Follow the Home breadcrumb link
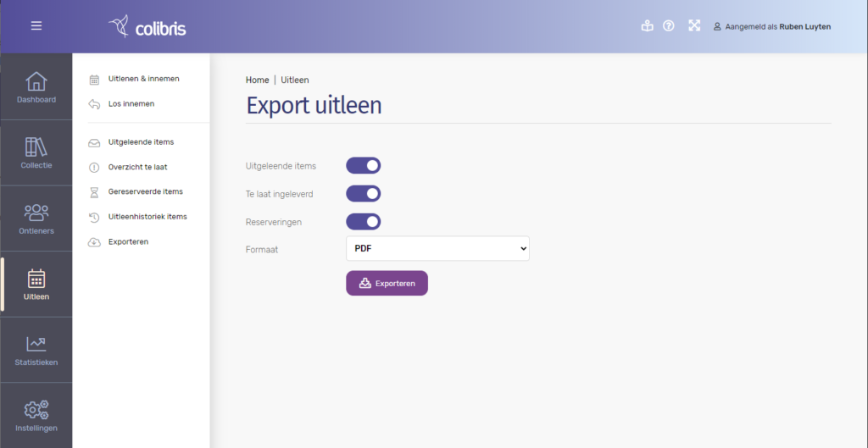 [x=258, y=80]
